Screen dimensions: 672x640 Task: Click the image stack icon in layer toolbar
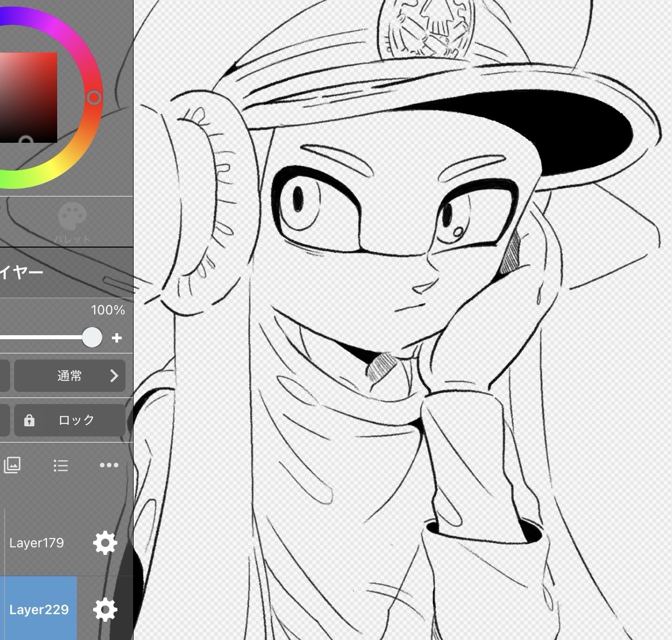[x=12, y=465]
